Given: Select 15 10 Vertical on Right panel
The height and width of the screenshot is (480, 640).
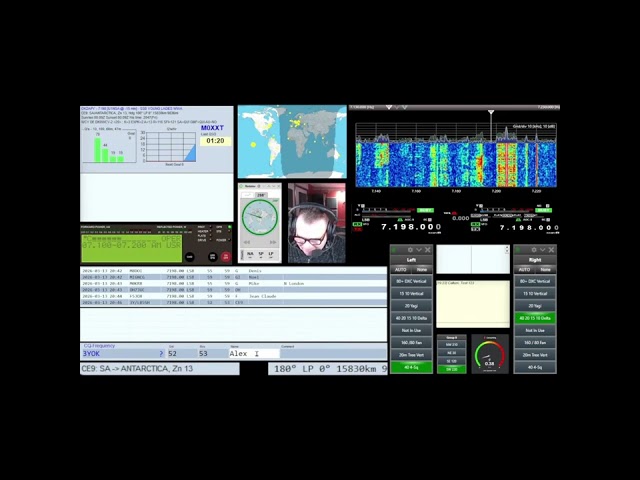Looking at the screenshot, I should coord(535,293).
